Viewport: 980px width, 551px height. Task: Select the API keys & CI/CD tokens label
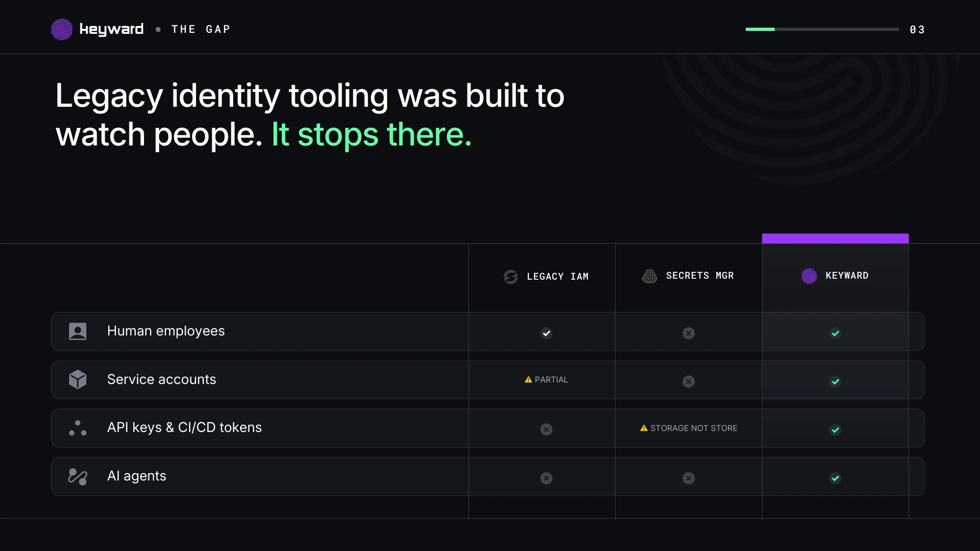[x=184, y=428]
